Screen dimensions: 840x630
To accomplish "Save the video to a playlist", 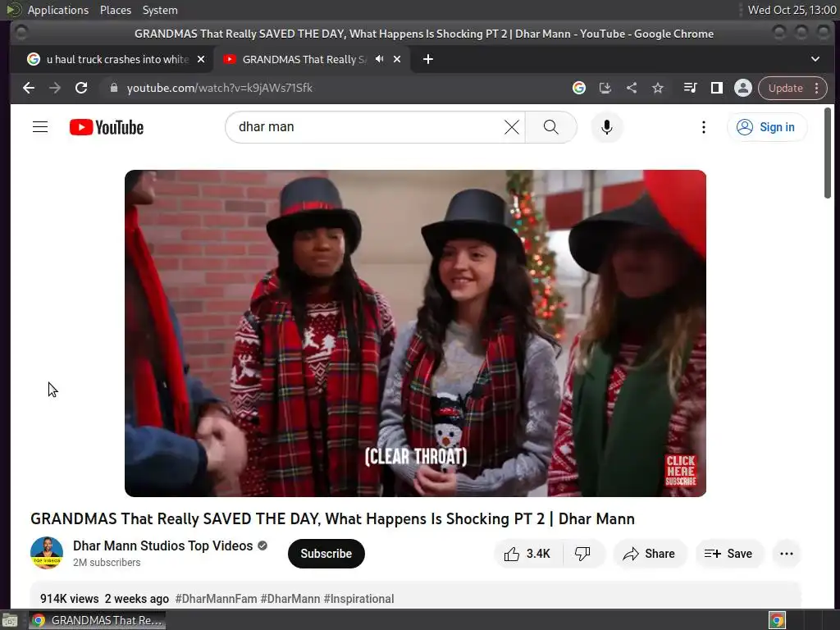I will tap(728, 554).
